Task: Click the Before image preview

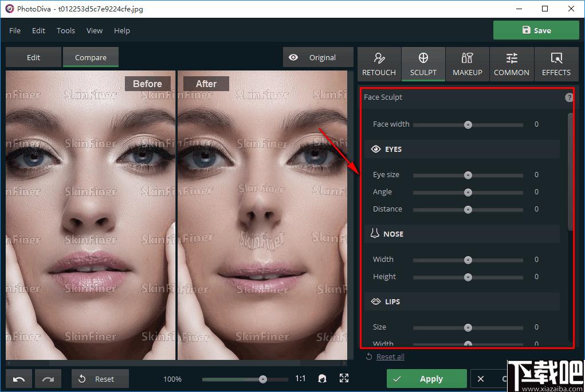Action: point(91,215)
